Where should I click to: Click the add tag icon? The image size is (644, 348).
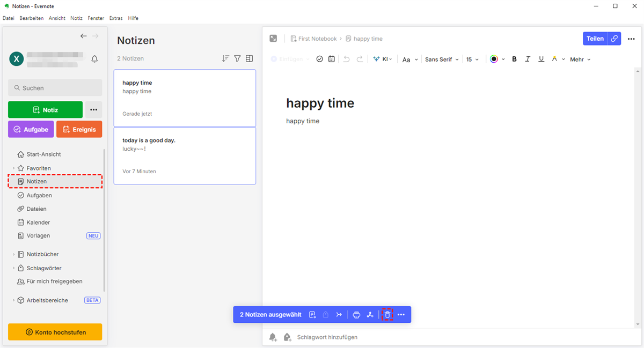(287, 337)
